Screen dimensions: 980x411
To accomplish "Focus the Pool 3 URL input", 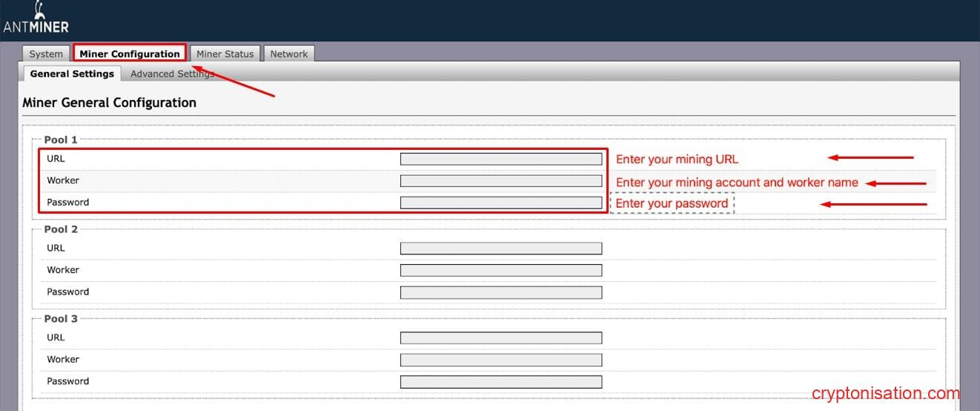I will [500, 338].
